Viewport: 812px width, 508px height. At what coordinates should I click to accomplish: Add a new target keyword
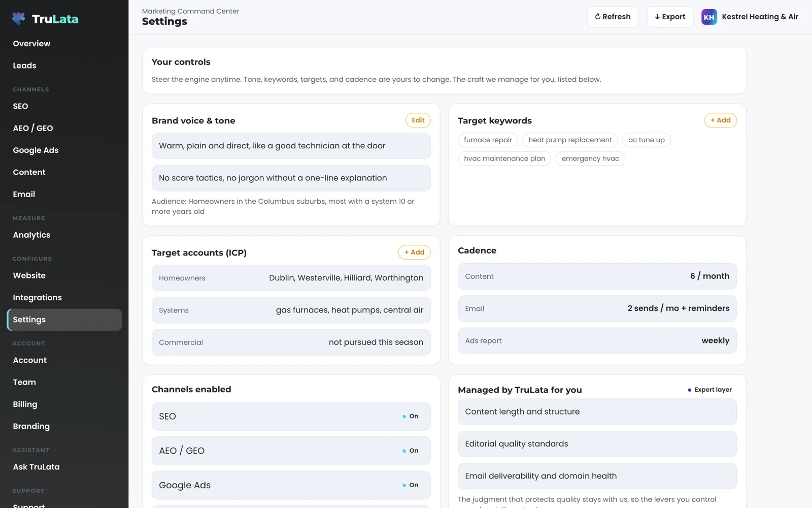pyautogui.click(x=720, y=120)
